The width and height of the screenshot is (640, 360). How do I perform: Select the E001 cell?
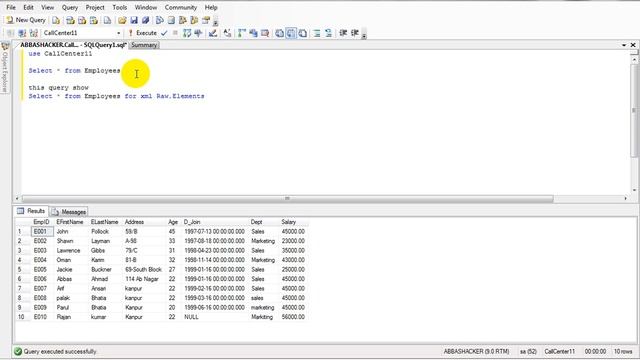pos(42,231)
